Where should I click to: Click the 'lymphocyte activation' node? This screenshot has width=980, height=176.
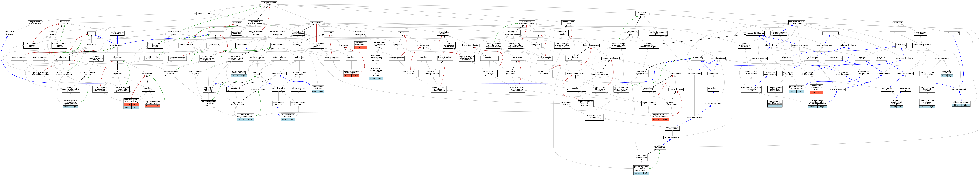[611, 58]
